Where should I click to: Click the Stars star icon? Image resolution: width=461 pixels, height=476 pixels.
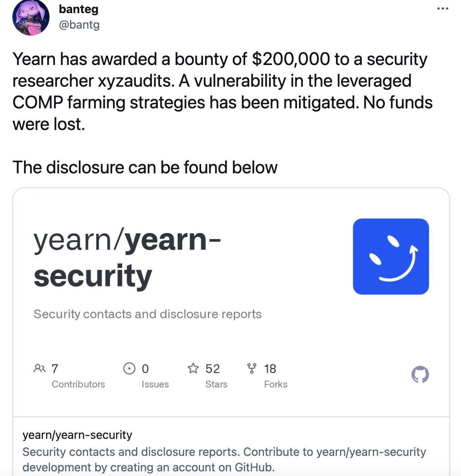(x=193, y=368)
